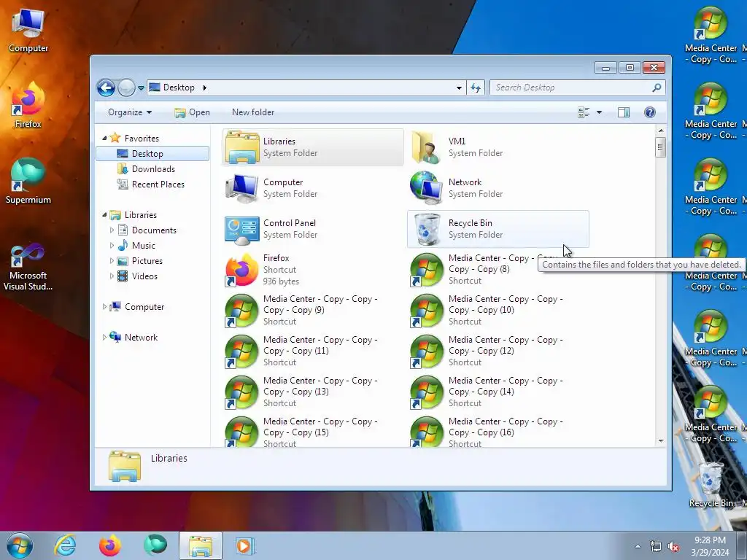
Task: Open Explorer help with question mark icon
Action: coord(650,112)
